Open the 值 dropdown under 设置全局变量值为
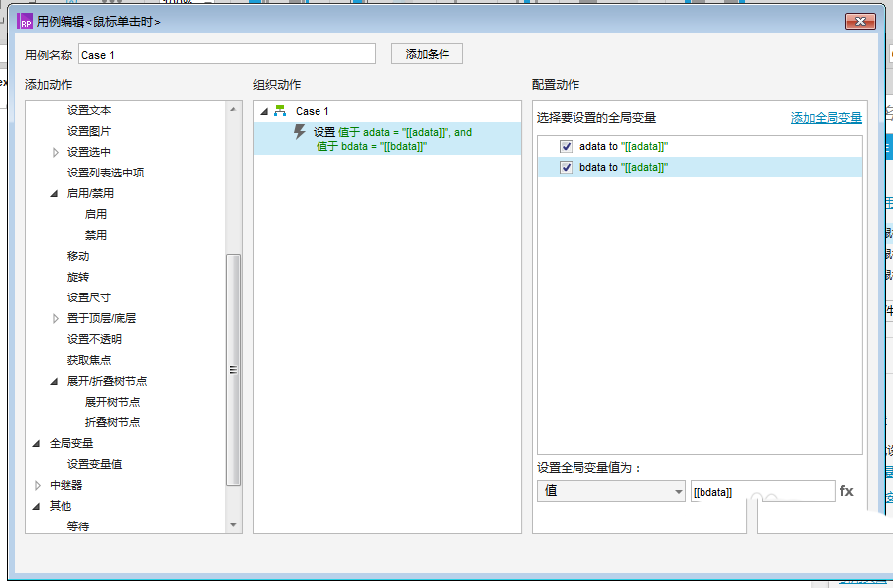 tap(679, 490)
